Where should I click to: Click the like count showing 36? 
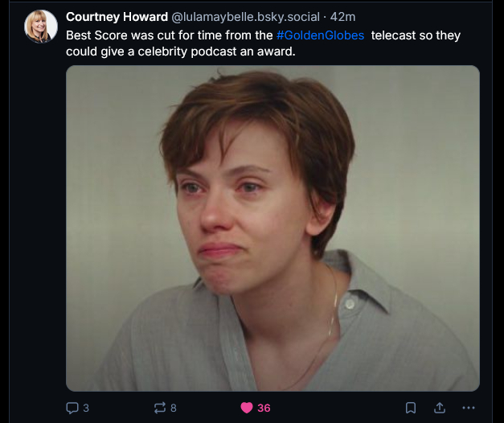[264, 408]
